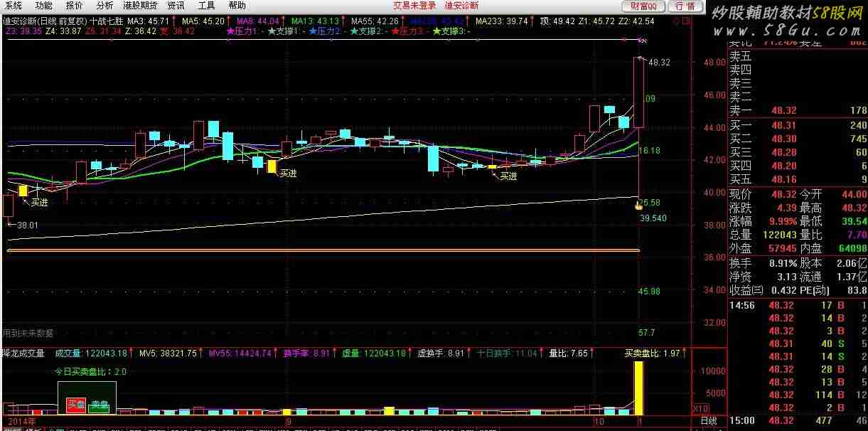Screen dimensions: 868x431
Task: Open the 功能 menu
Action: click(x=43, y=6)
